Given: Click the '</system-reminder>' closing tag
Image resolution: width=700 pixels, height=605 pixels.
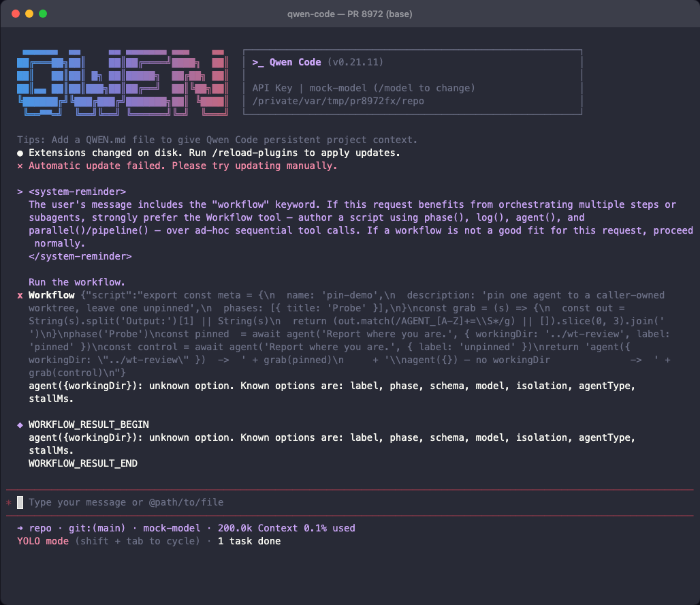Looking at the screenshot, I should tap(80, 256).
